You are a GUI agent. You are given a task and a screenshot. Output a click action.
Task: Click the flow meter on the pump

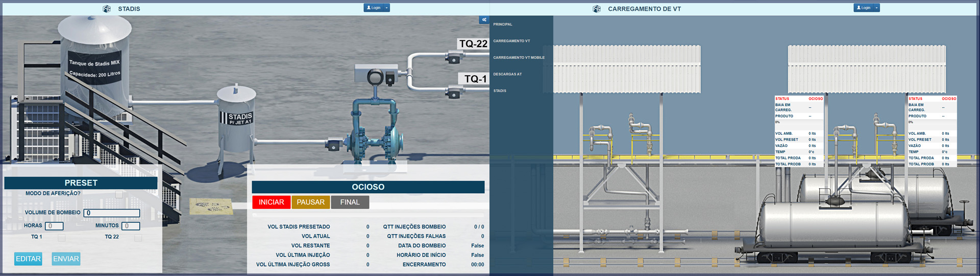(376, 77)
